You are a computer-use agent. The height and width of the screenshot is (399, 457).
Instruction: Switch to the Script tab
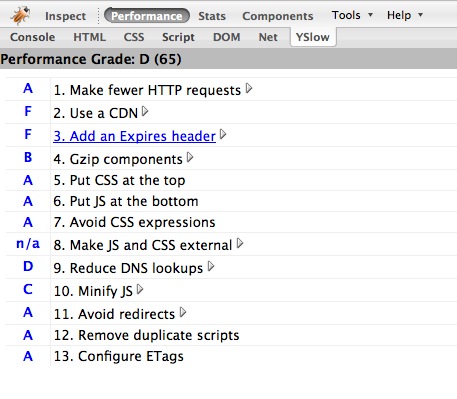(x=178, y=37)
